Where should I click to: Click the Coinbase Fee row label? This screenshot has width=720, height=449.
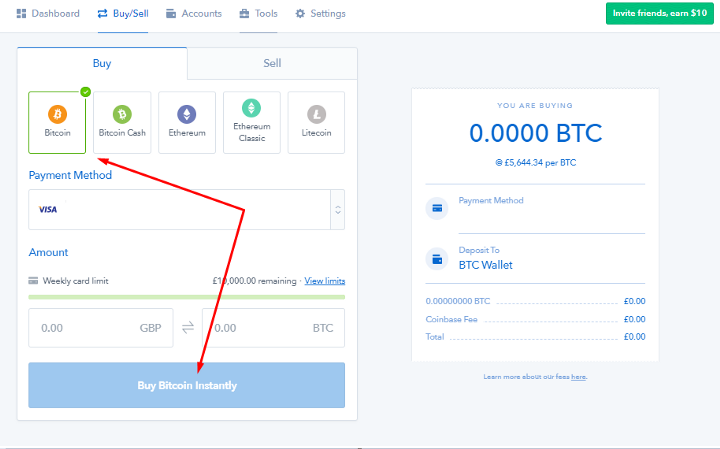pos(451,319)
